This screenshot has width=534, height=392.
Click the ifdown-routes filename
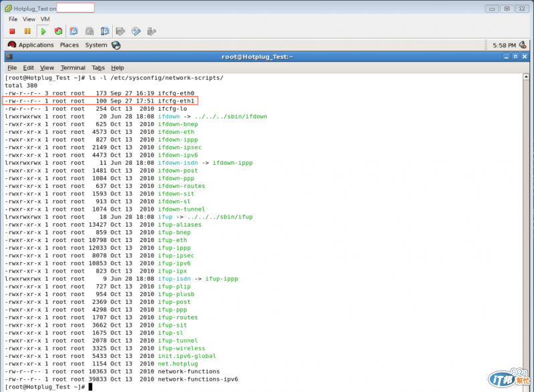point(182,186)
